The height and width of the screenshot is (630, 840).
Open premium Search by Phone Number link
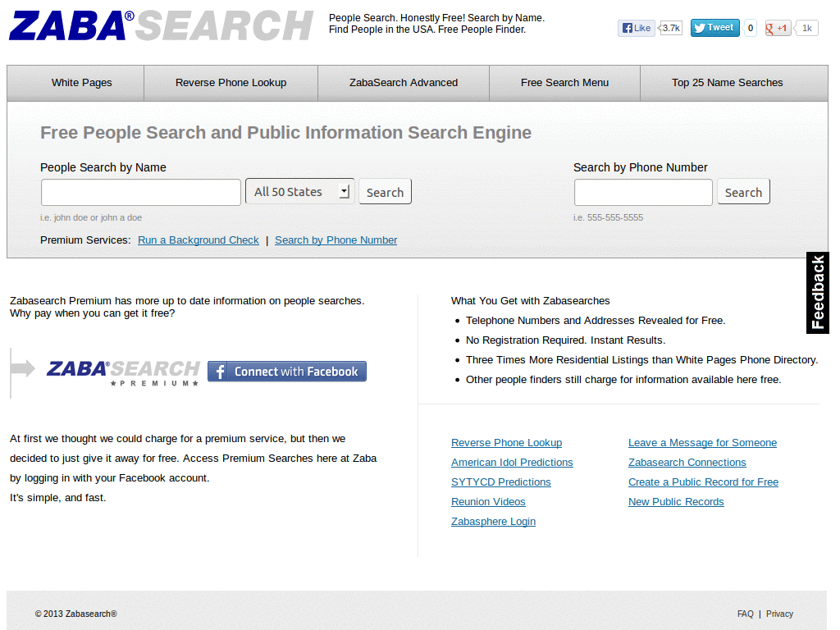point(336,240)
